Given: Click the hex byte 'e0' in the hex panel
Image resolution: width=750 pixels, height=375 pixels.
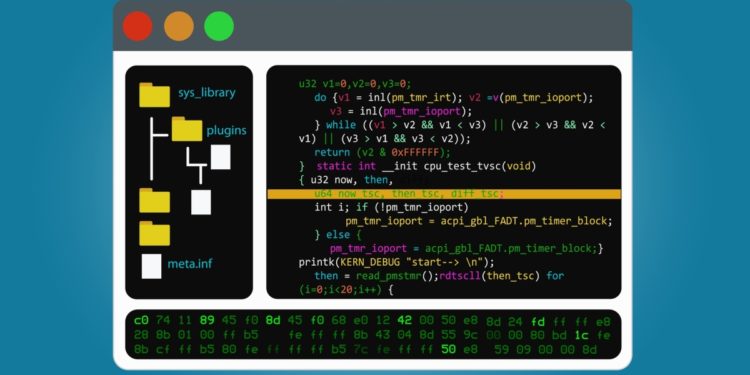Looking at the screenshot, I should click(x=360, y=320).
